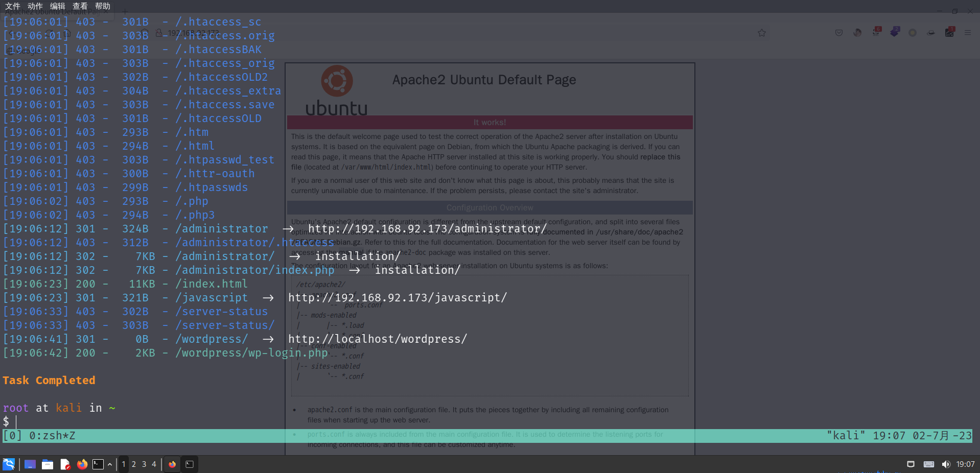Click the '/.htpasswds' path in terminal
This screenshot has width=980, height=473.
(x=212, y=187)
